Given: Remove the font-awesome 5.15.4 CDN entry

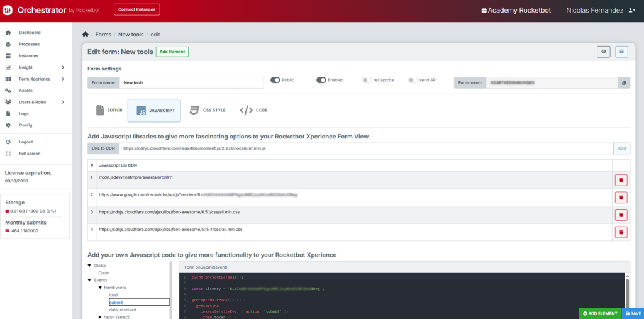Looking at the screenshot, I should point(621,232).
